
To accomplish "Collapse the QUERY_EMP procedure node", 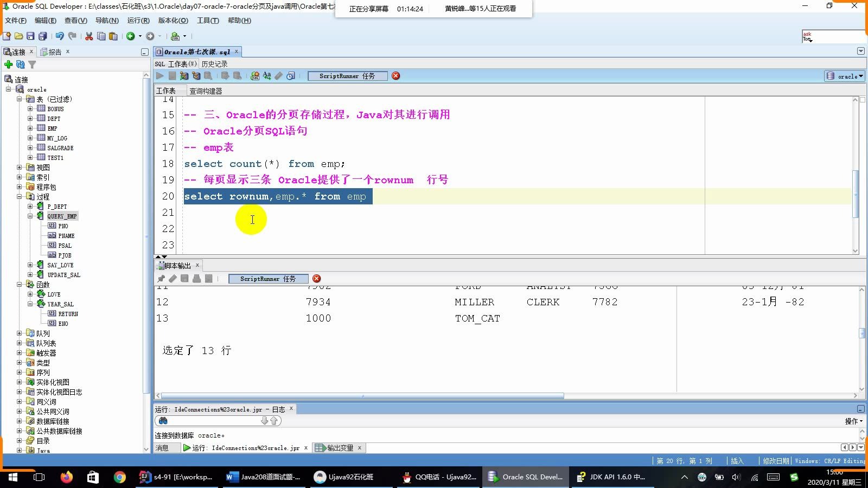I will (30, 216).
